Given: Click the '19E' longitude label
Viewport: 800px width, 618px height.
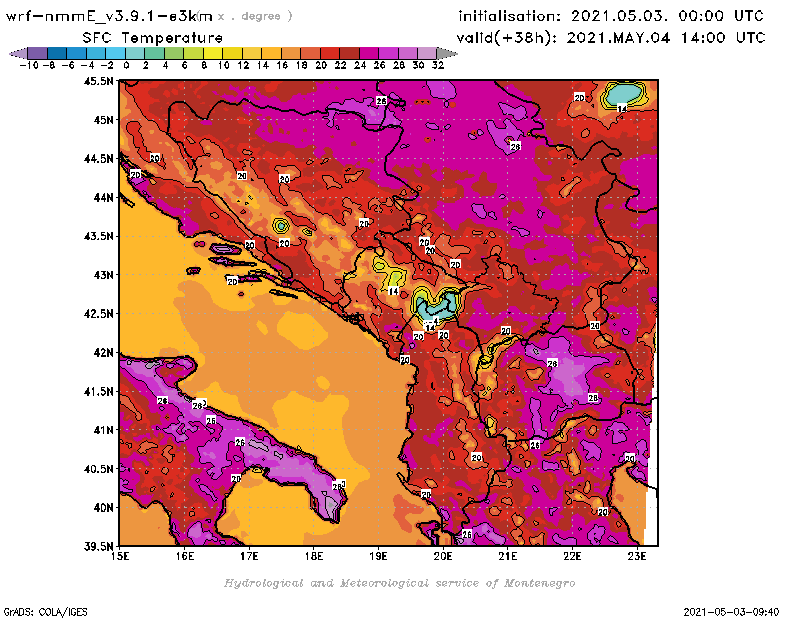Looking at the screenshot, I should coord(378,556).
